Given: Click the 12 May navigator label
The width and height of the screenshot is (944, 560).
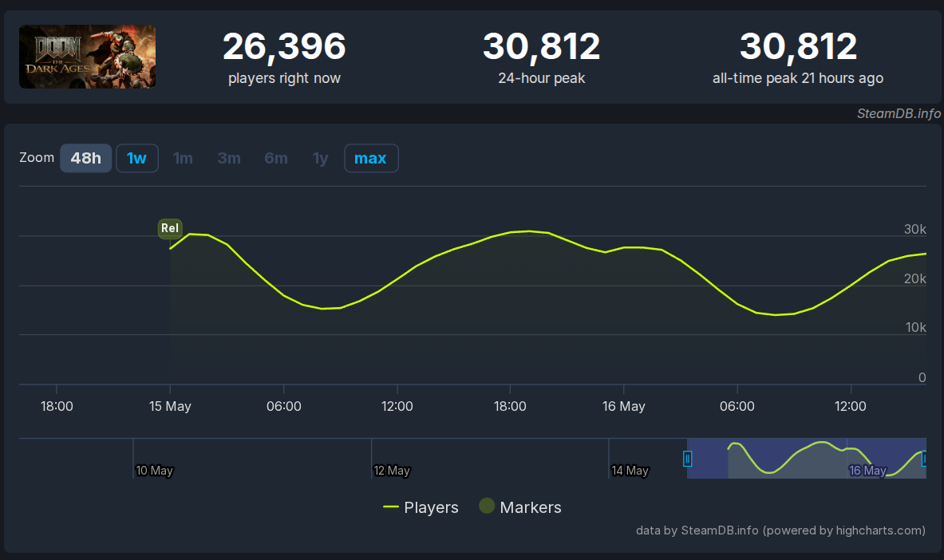Looking at the screenshot, I should point(391,471).
